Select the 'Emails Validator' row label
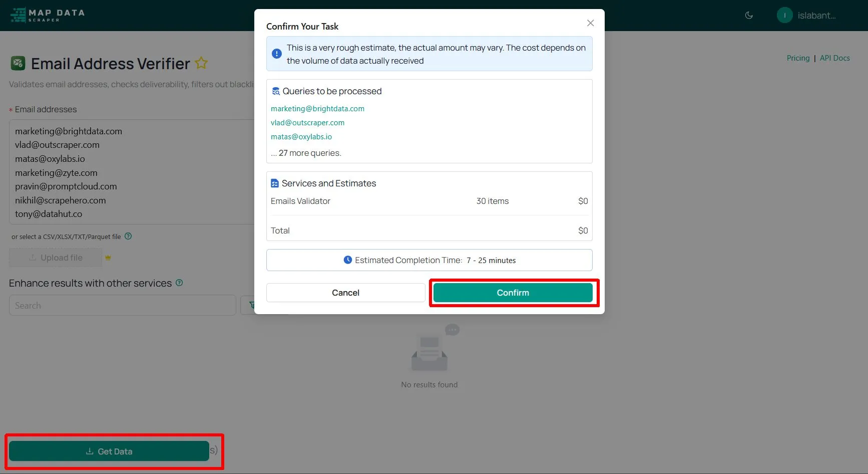 tap(300, 201)
